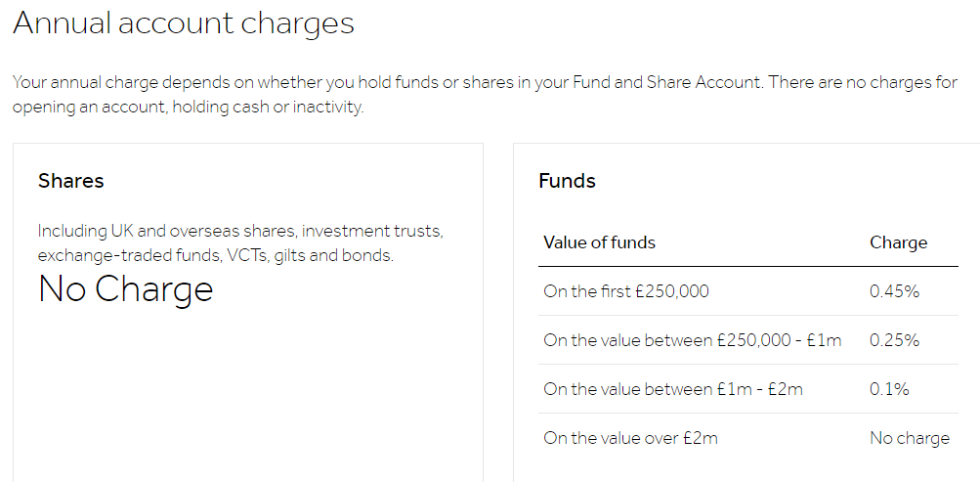Click the 0.45% charge value
This screenshot has height=482, width=980.
click(894, 291)
